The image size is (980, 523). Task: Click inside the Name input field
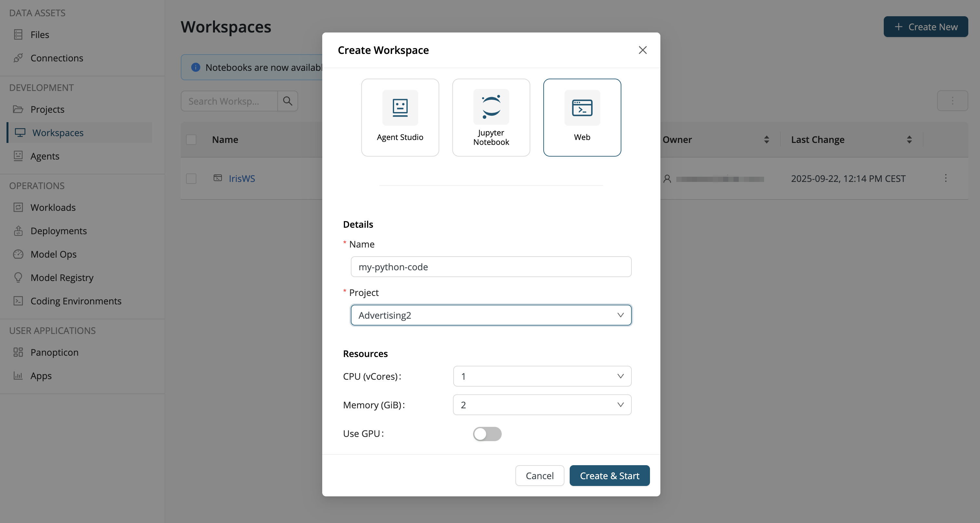point(491,267)
